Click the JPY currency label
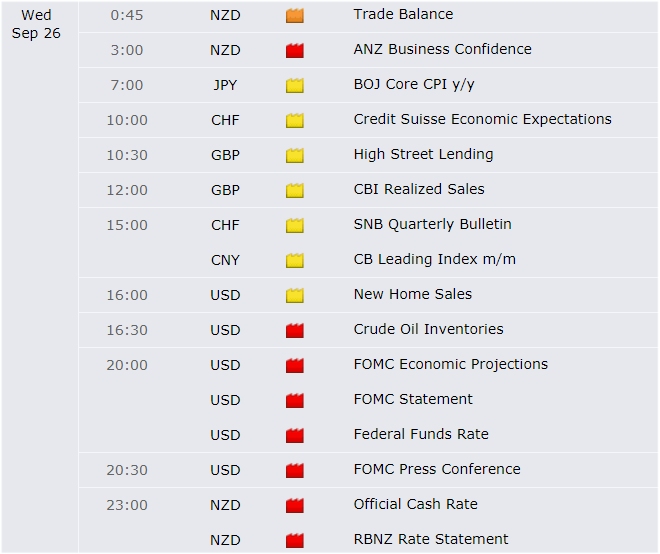The width and height of the screenshot is (660, 554). 225,84
